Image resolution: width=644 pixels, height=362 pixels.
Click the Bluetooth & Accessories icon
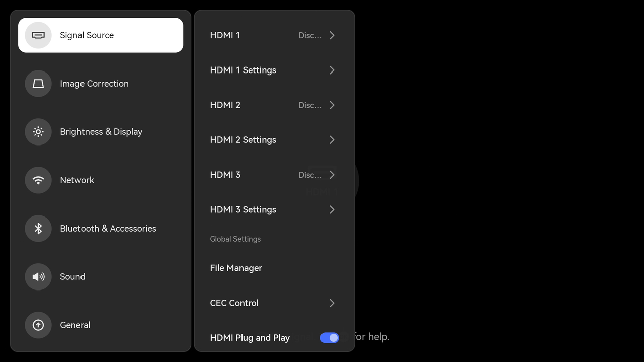[38, 229]
